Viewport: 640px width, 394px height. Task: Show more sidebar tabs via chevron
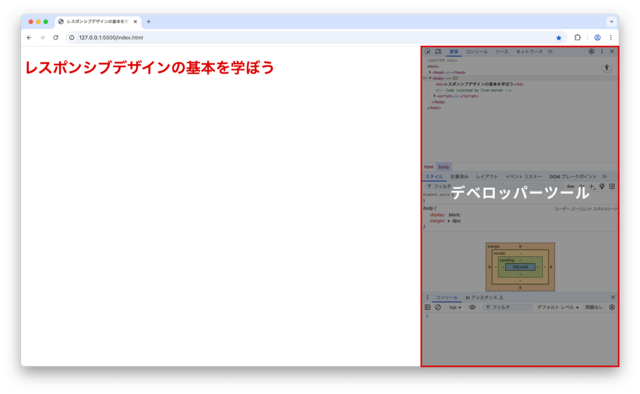pyautogui.click(x=604, y=176)
